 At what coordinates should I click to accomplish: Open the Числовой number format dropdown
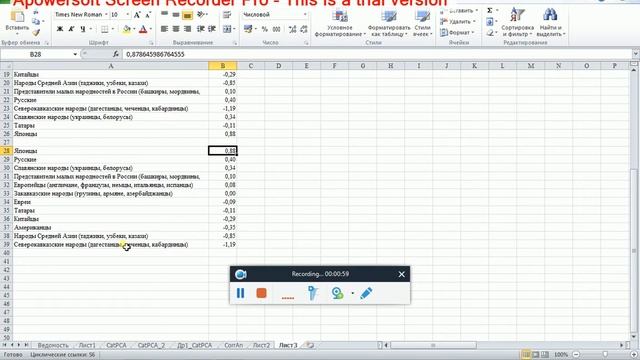305,15
